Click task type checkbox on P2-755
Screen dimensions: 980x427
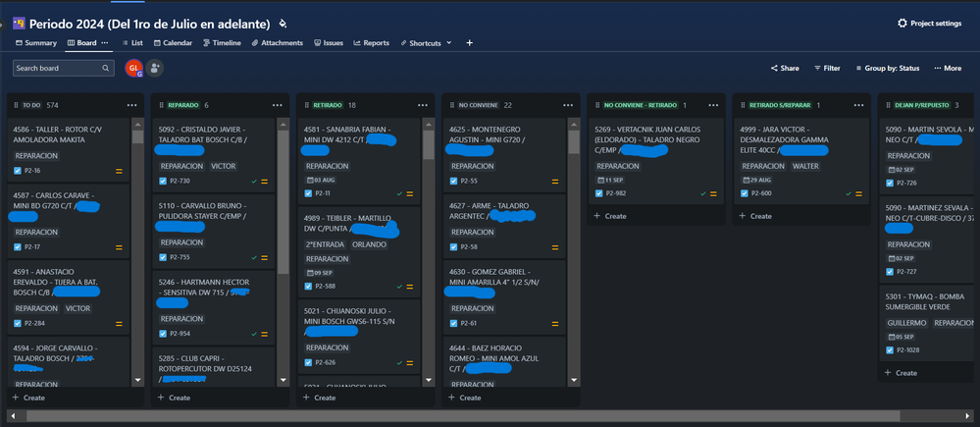[163, 257]
